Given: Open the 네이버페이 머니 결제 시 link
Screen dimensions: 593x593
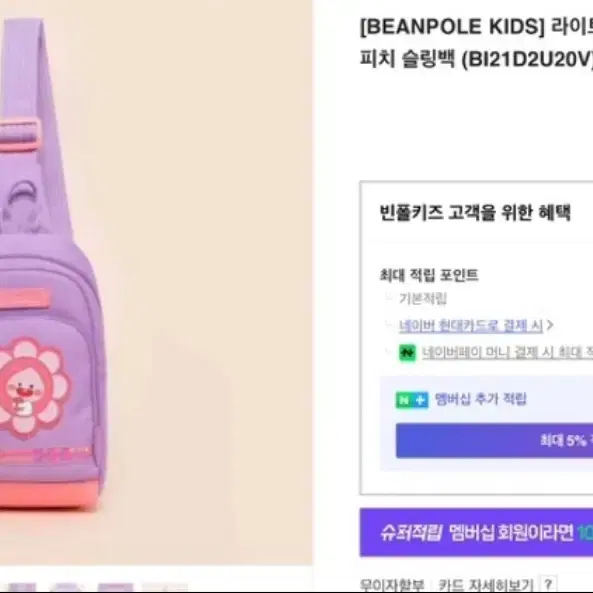Looking at the screenshot, I should [507, 353].
